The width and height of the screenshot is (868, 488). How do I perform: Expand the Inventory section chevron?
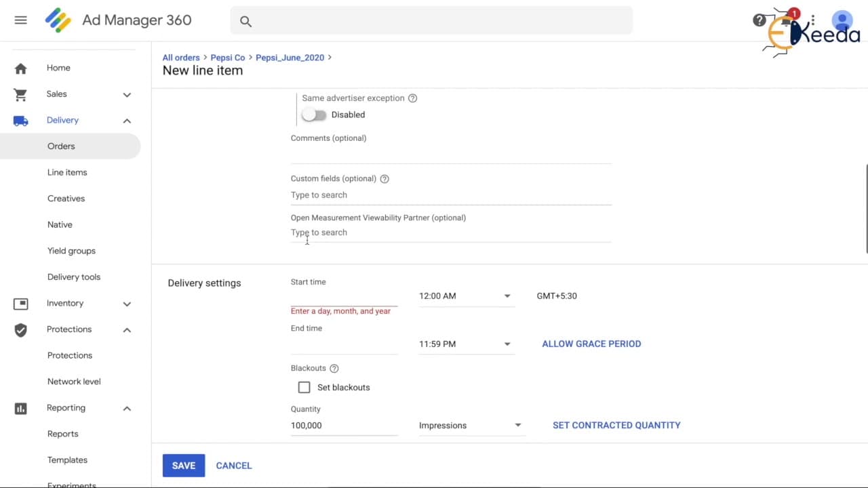(x=127, y=304)
